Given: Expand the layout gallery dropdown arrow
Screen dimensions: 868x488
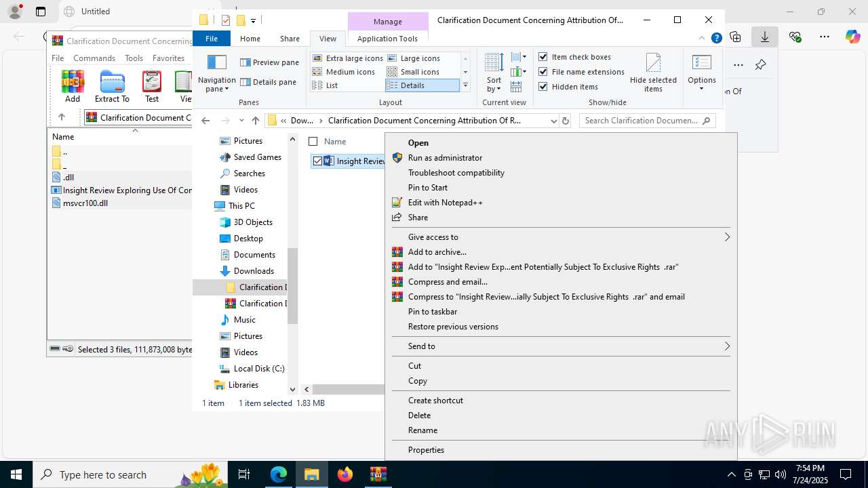Looking at the screenshot, I should tap(465, 85).
